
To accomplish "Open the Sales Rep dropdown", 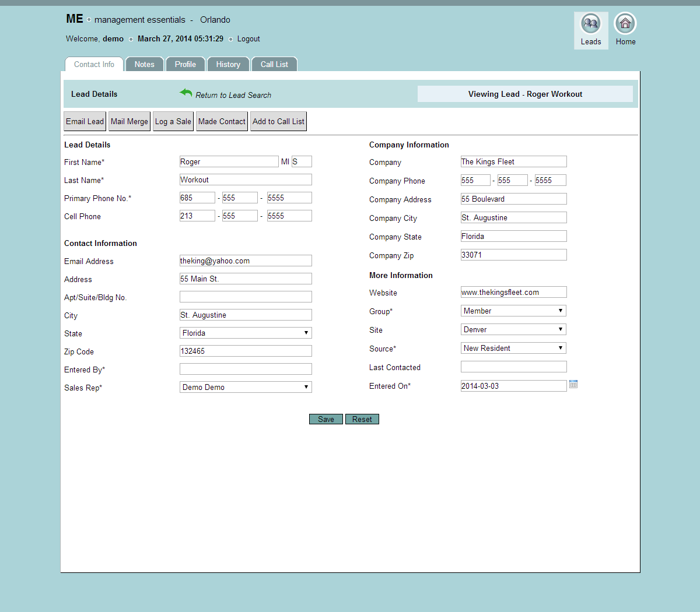I will (246, 387).
